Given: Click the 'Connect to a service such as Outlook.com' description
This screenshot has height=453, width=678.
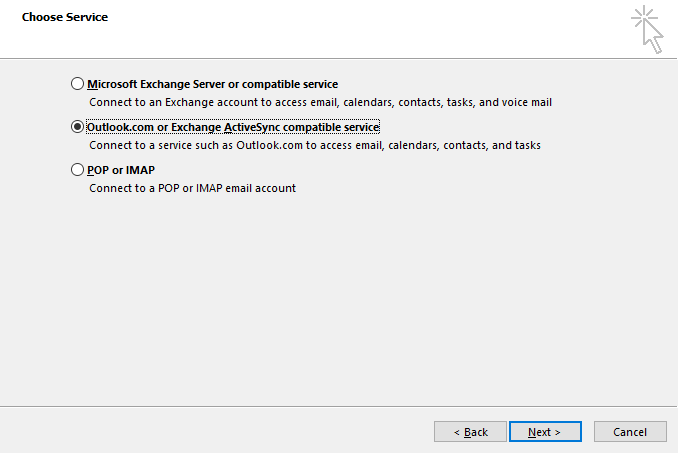Looking at the screenshot, I should click(315, 145).
